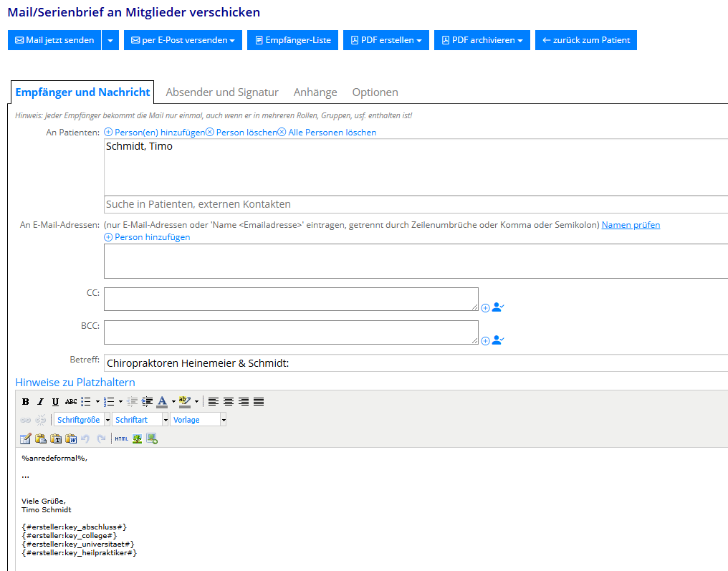
Task: Increase indent of the paragraph
Action: [x=147, y=402]
